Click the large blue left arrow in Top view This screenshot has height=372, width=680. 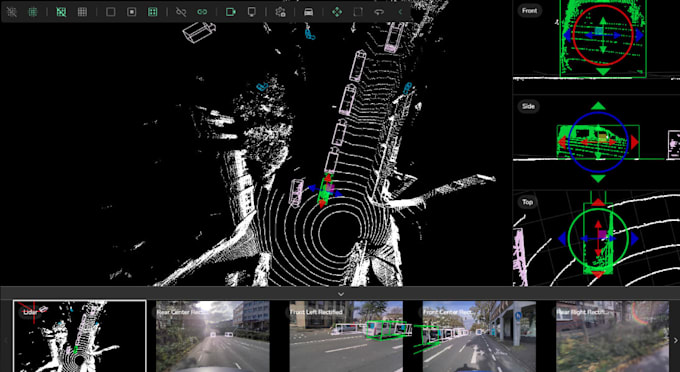click(562, 238)
